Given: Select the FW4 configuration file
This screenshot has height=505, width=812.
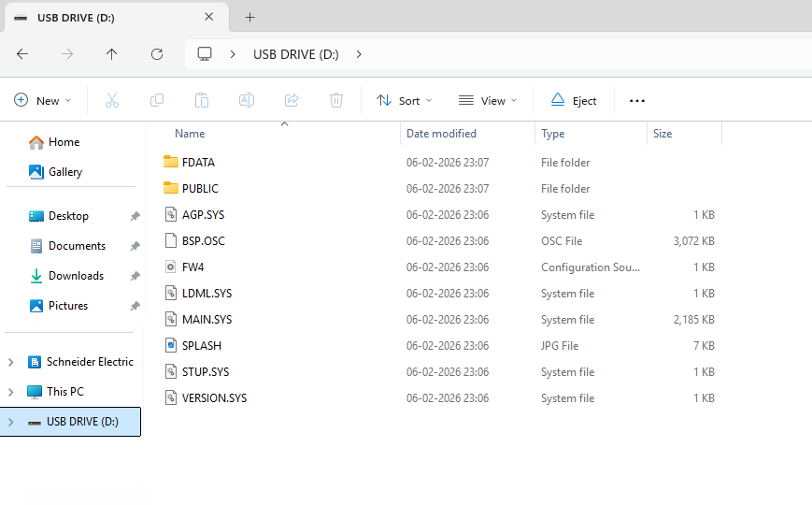Looking at the screenshot, I should click(x=192, y=267).
